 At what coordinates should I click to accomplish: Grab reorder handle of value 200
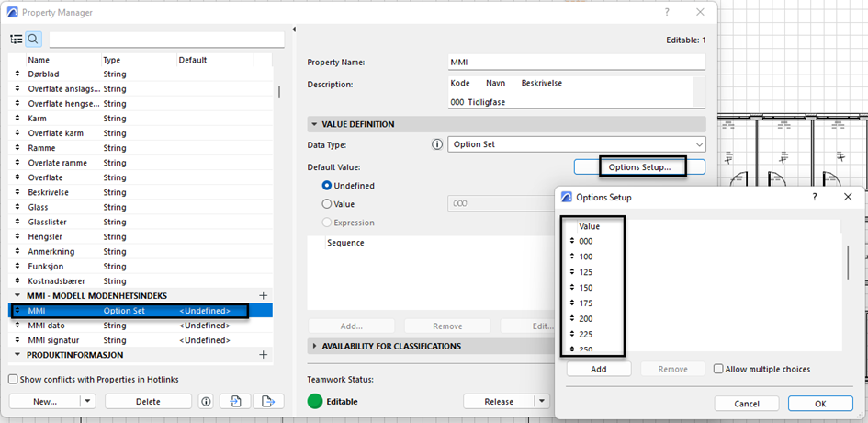[572, 319]
